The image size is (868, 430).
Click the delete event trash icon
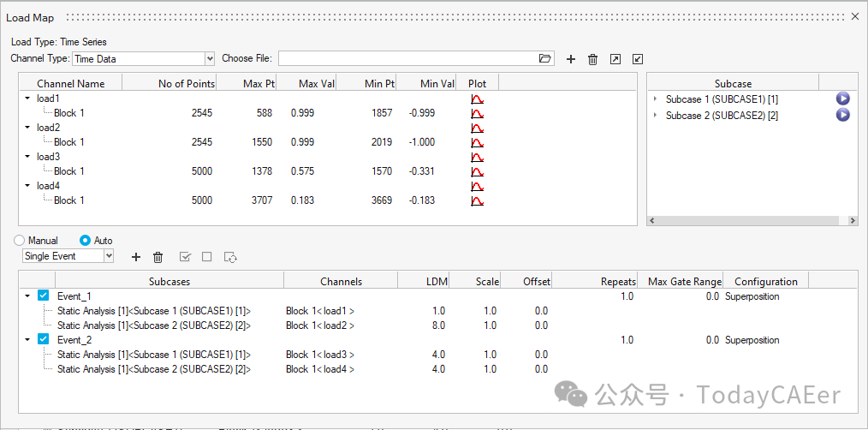coord(158,256)
